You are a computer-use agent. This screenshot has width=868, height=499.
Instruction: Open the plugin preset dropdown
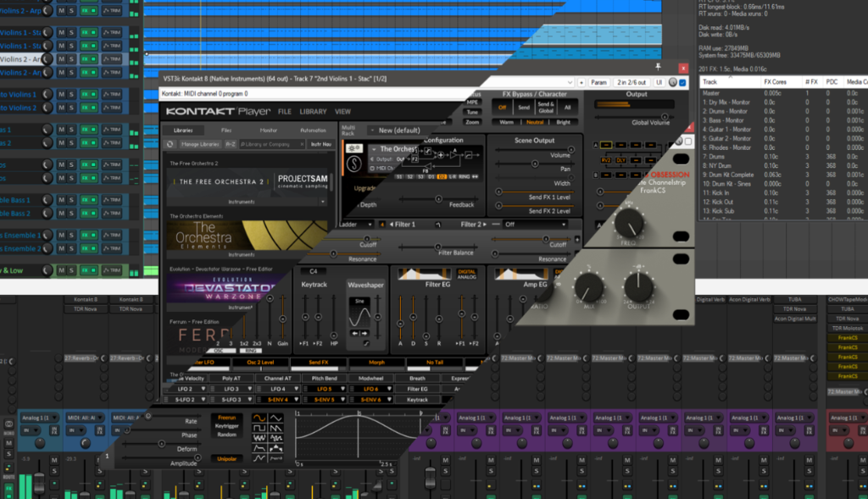click(x=570, y=82)
